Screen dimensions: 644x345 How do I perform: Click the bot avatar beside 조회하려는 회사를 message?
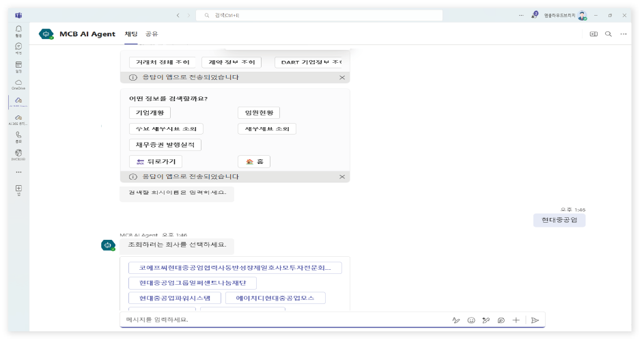(x=108, y=245)
